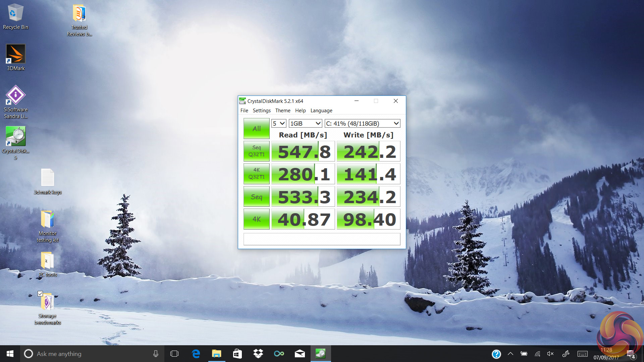Image resolution: width=644 pixels, height=362 pixels.
Task: Click the Dropbox taskbar icon
Action: (258, 354)
